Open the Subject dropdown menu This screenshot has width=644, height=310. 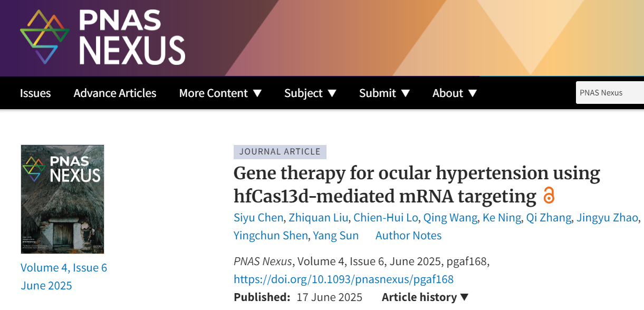(310, 93)
